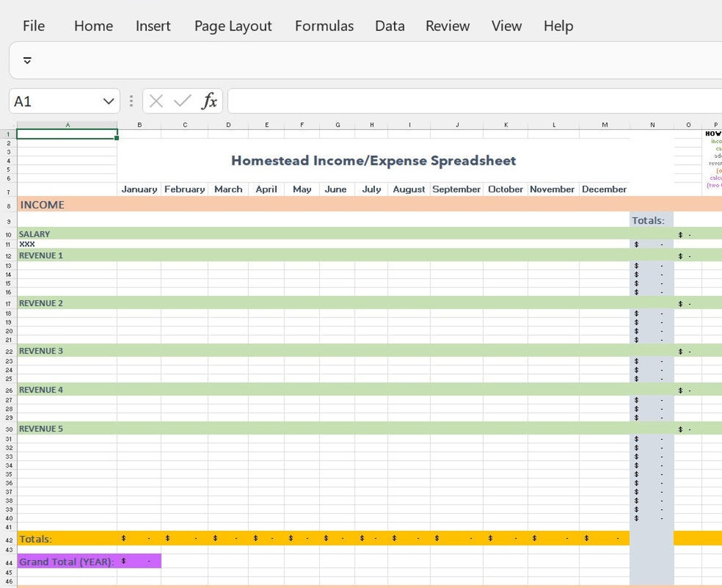Screen dimensions: 722x588
Task: Select column header N
Action: point(652,125)
